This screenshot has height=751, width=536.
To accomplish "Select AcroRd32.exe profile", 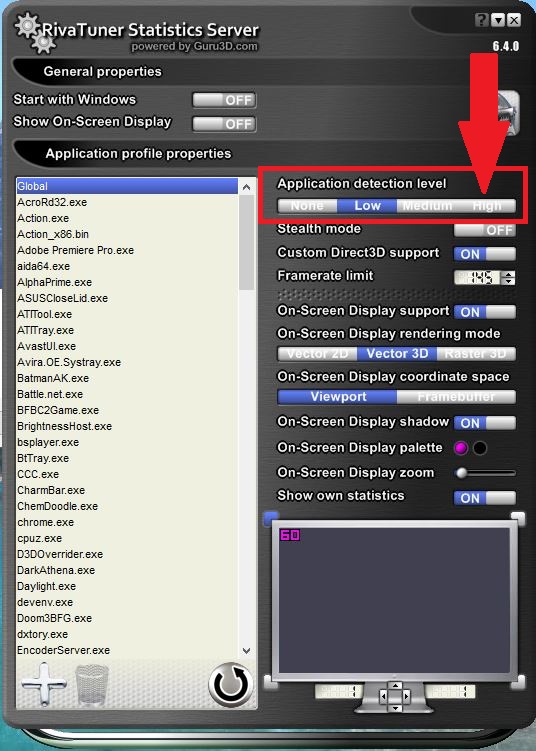I will tap(127, 202).
